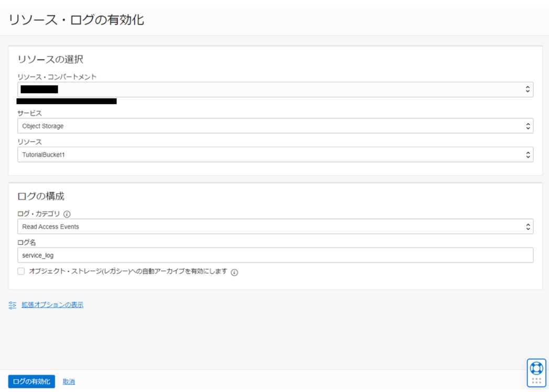Click the info icon after the auto-archive checkbox
This screenshot has height=392, width=549.
coord(234,272)
